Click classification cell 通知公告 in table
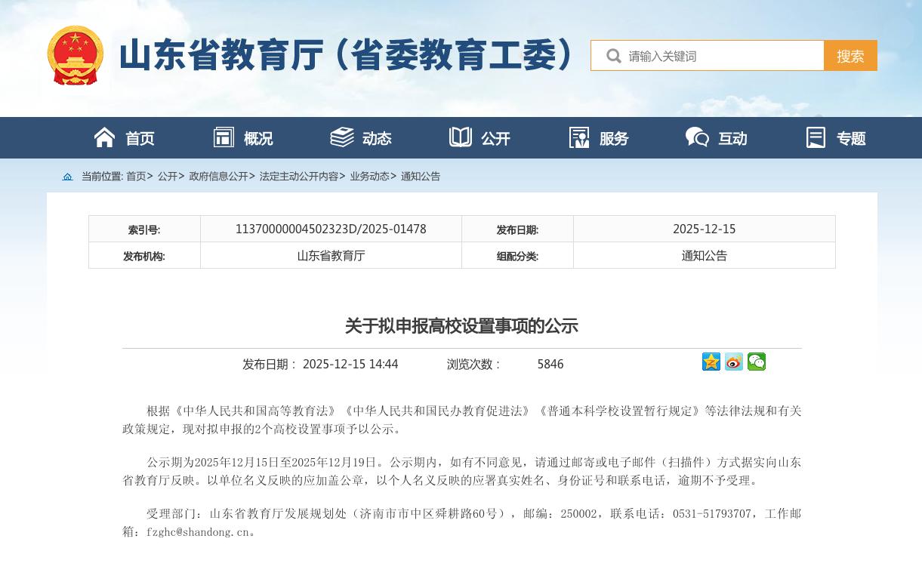 tap(704, 256)
